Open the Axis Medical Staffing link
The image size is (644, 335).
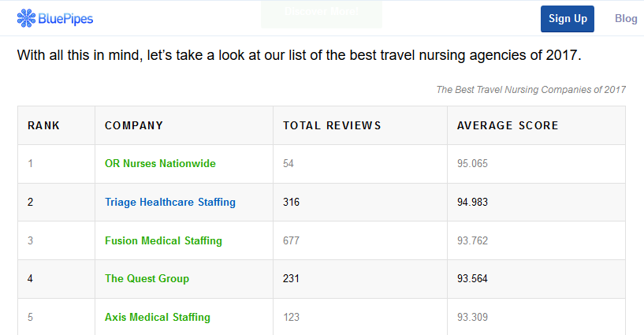coord(158,318)
